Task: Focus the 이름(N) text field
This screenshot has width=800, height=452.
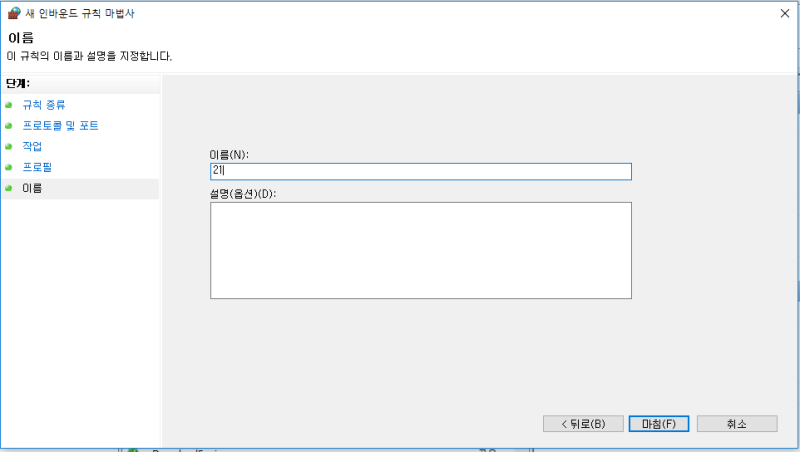Action: (x=421, y=171)
